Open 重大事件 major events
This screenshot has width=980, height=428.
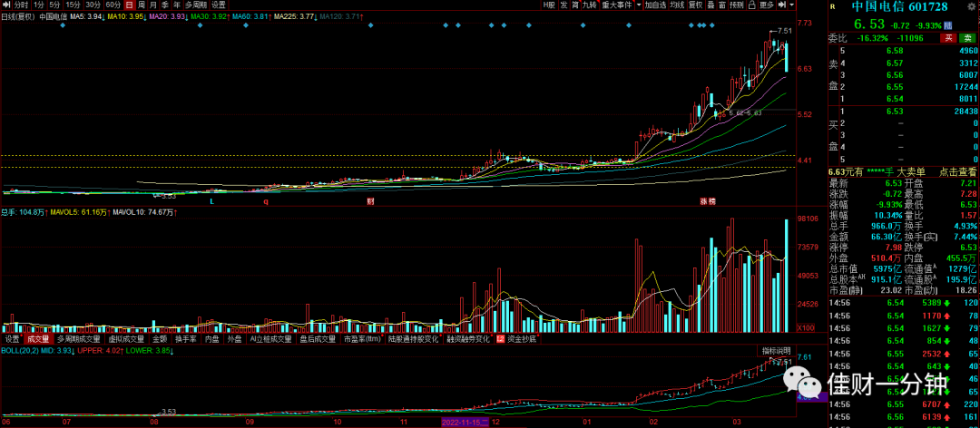[x=617, y=5]
